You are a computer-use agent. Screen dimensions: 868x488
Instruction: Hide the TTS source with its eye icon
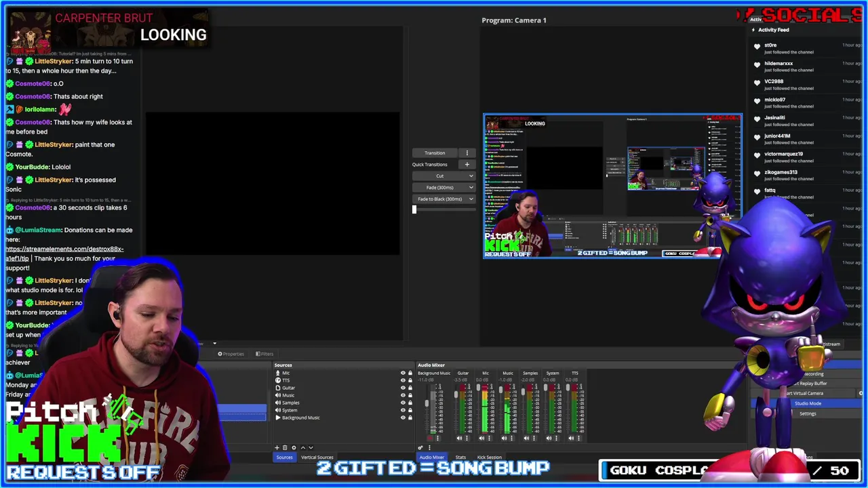(x=403, y=380)
